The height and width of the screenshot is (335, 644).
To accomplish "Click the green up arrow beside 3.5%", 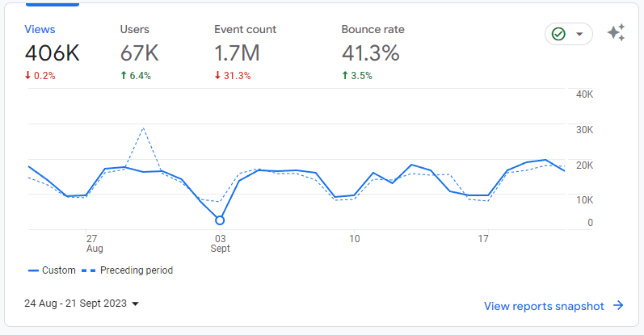I will 345,76.
